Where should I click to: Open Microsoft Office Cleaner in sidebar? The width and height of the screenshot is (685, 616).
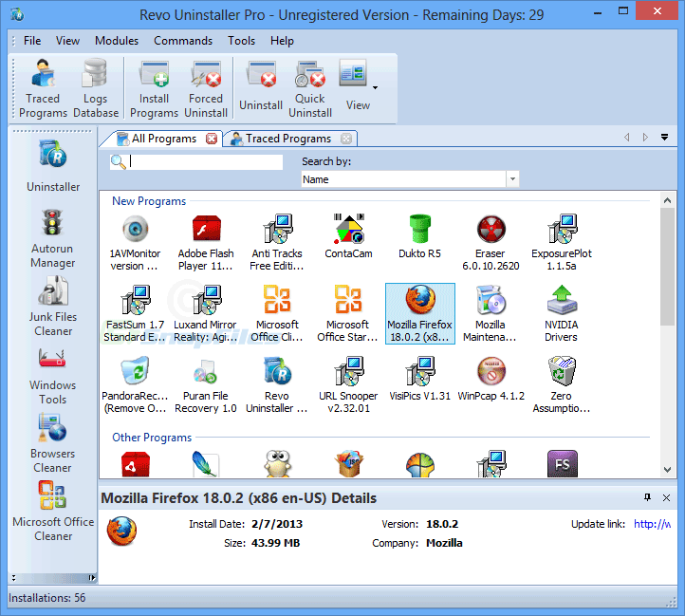(53, 512)
